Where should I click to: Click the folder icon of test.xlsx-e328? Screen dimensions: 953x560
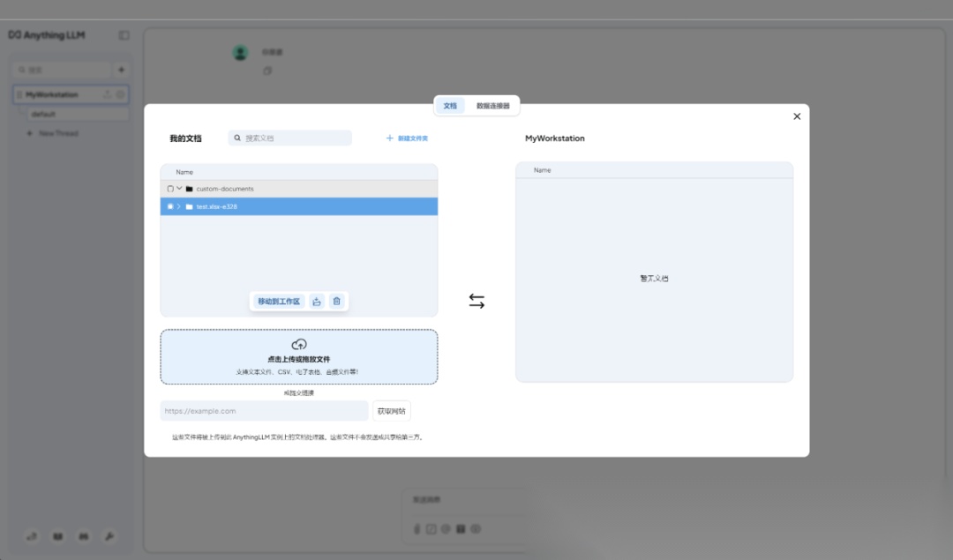[x=189, y=206]
